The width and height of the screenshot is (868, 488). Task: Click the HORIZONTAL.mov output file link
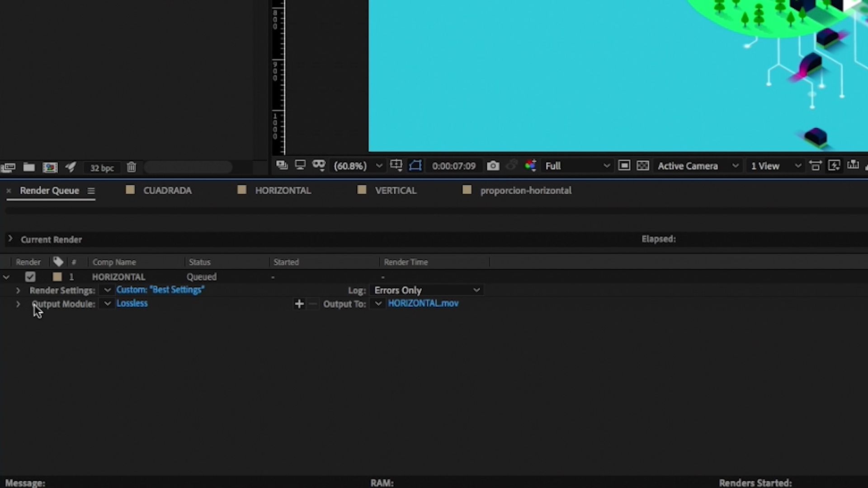tap(423, 303)
